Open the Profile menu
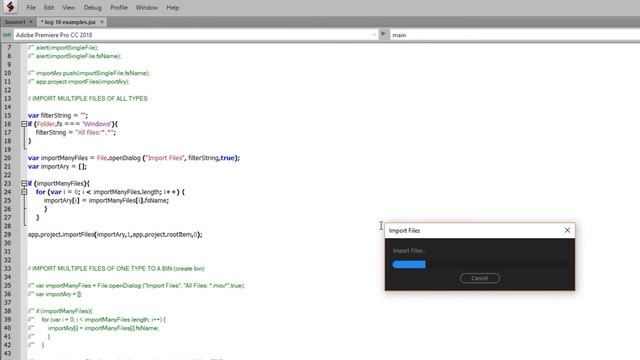 click(x=119, y=7)
